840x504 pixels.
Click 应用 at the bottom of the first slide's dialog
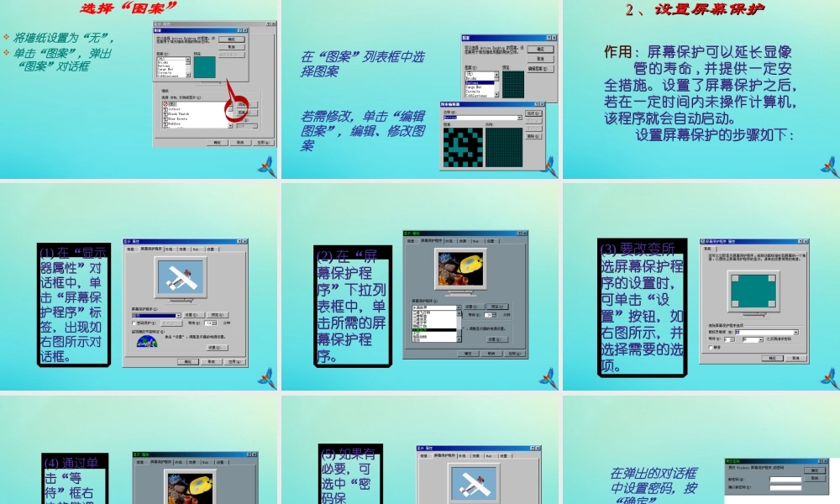pyautogui.click(x=264, y=143)
